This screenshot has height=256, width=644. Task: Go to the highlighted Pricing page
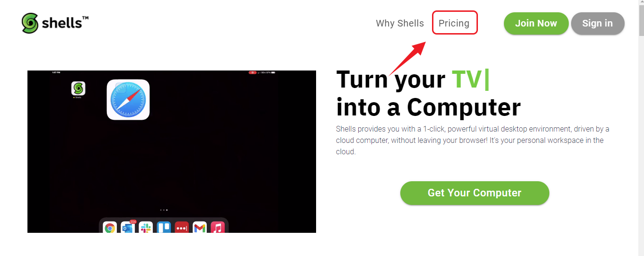tap(454, 23)
